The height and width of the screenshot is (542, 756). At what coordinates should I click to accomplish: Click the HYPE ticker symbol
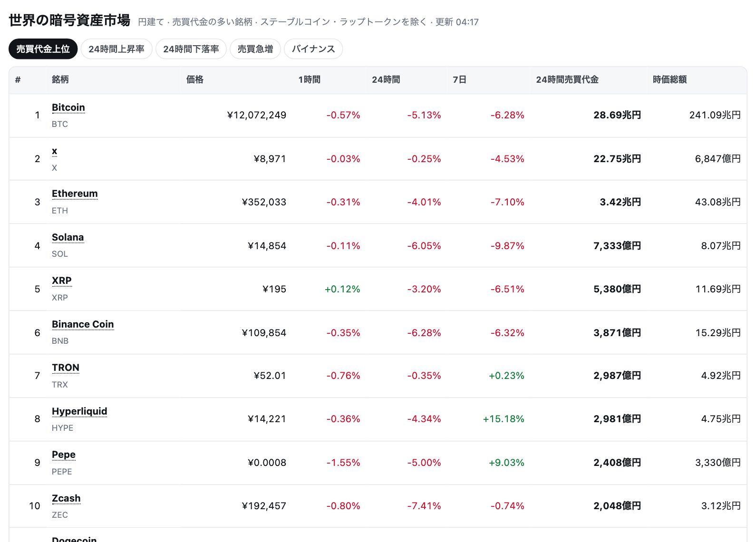pyautogui.click(x=63, y=428)
